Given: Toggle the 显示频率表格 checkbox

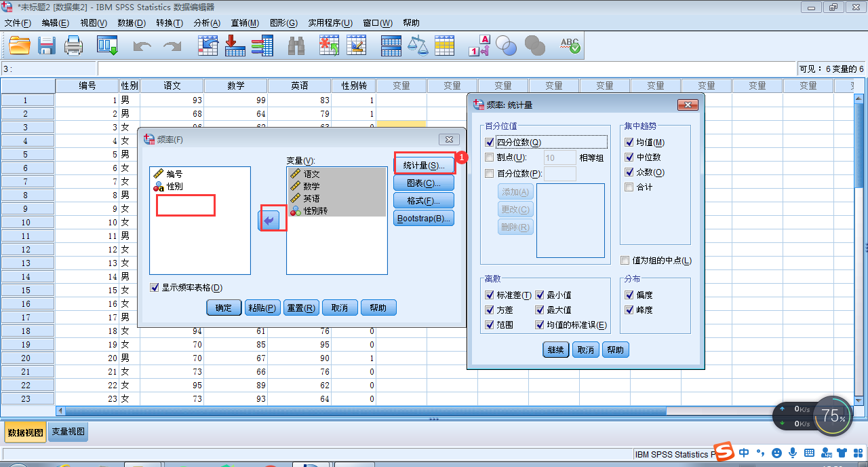Looking at the screenshot, I should click(x=155, y=288).
